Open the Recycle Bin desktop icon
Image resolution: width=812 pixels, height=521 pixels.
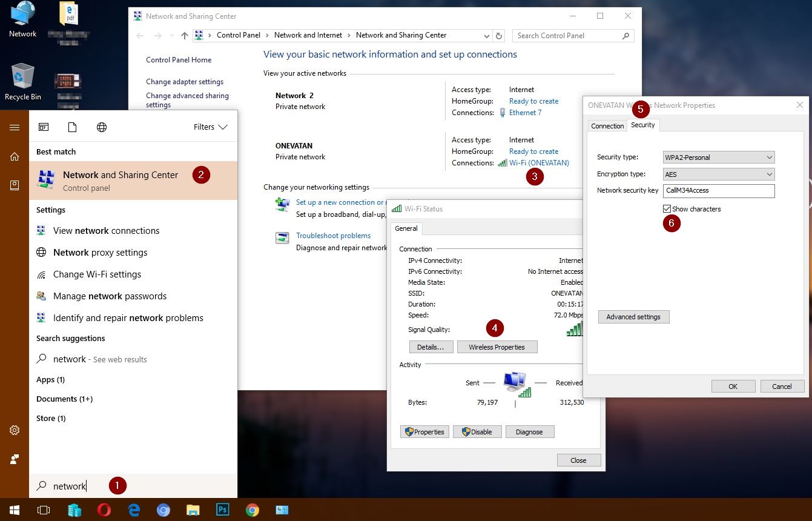coord(23,82)
